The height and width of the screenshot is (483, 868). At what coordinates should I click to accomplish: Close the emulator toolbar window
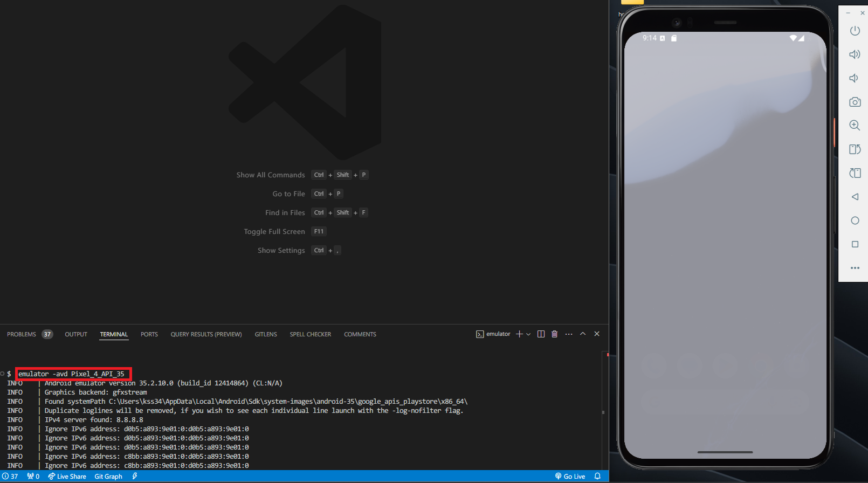tap(863, 13)
